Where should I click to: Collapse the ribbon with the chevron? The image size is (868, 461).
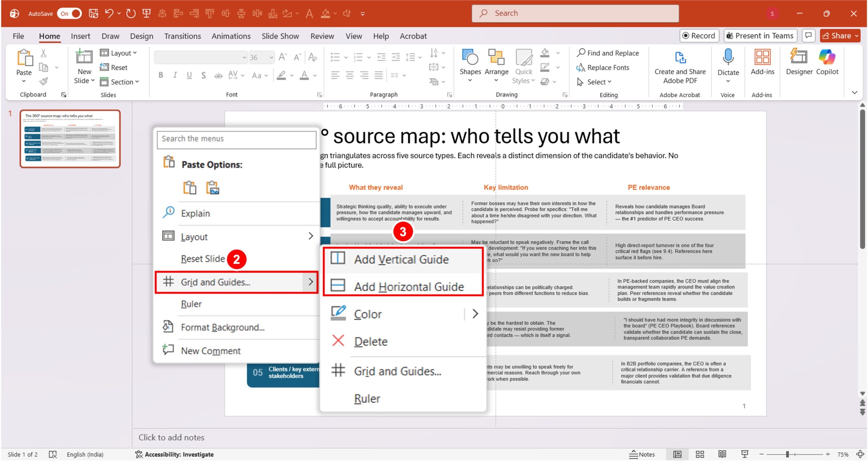click(855, 92)
